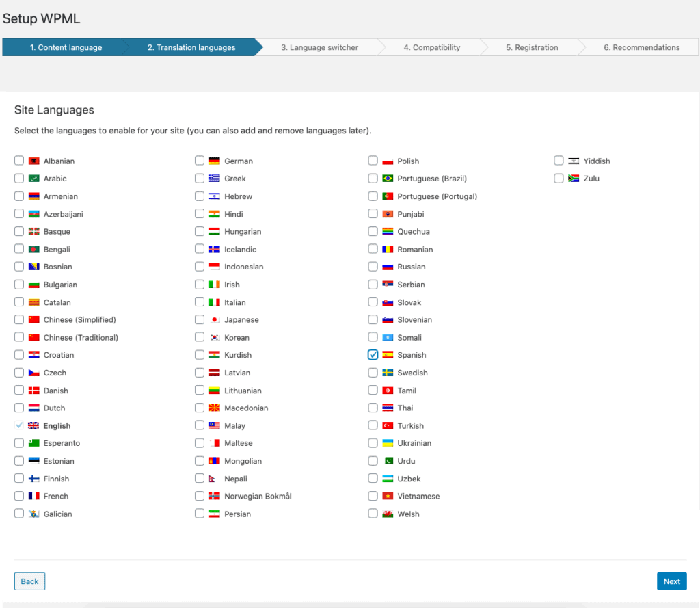Enable the Persian language checkbox
Image resolution: width=700 pixels, height=608 pixels.
pyautogui.click(x=199, y=514)
